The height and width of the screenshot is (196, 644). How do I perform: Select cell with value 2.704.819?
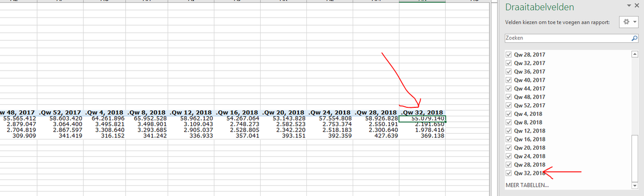point(19,130)
